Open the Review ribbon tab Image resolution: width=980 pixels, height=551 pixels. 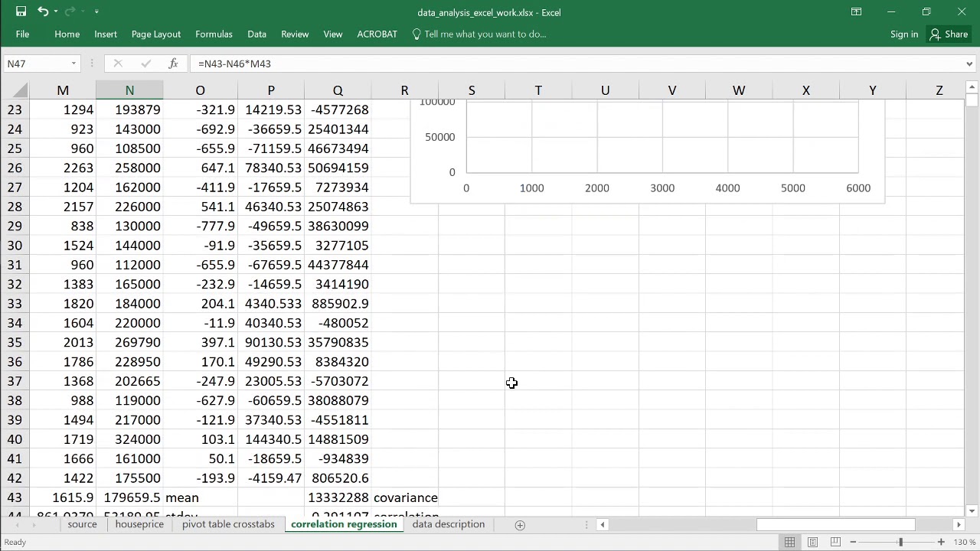tap(295, 34)
